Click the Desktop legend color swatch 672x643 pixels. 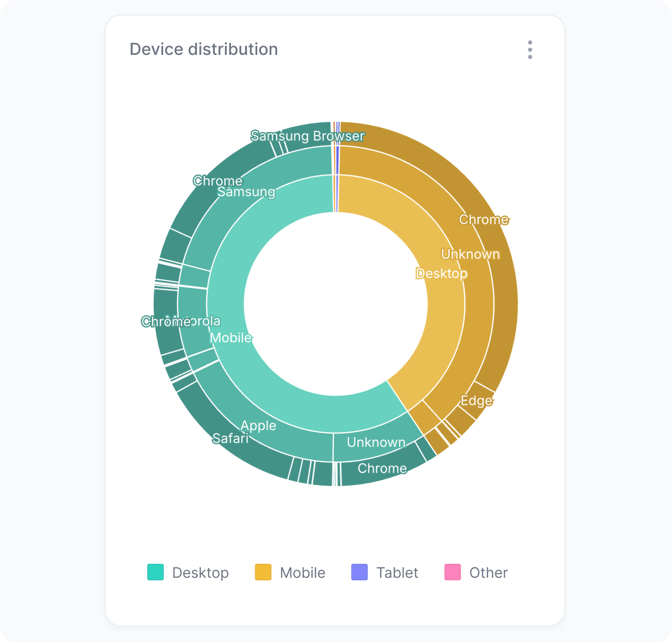pyautogui.click(x=155, y=573)
